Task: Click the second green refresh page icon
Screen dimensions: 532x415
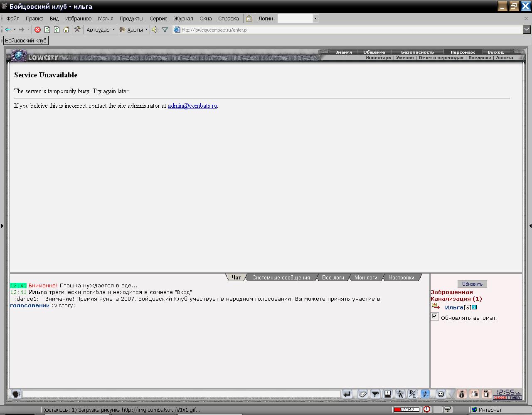Action: coord(57,30)
